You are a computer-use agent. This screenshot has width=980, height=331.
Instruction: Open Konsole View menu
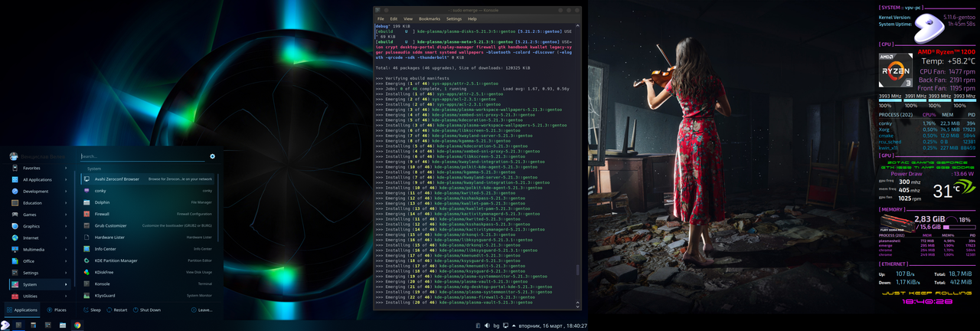coord(408,18)
